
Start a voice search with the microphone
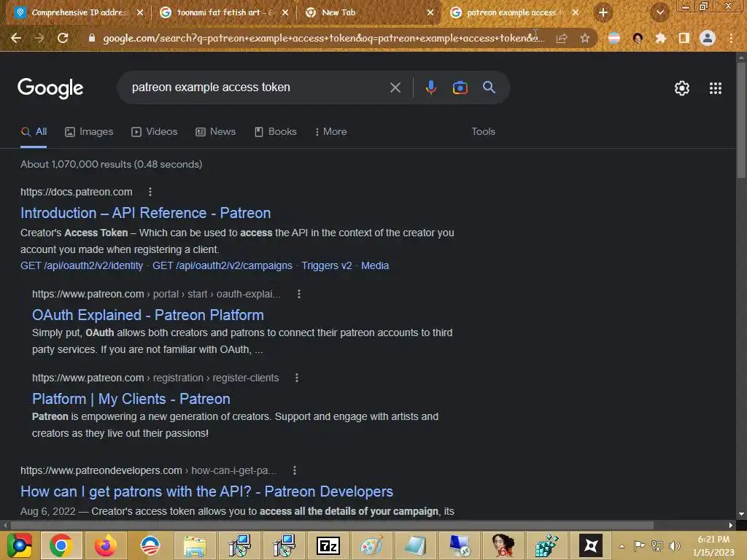click(430, 87)
